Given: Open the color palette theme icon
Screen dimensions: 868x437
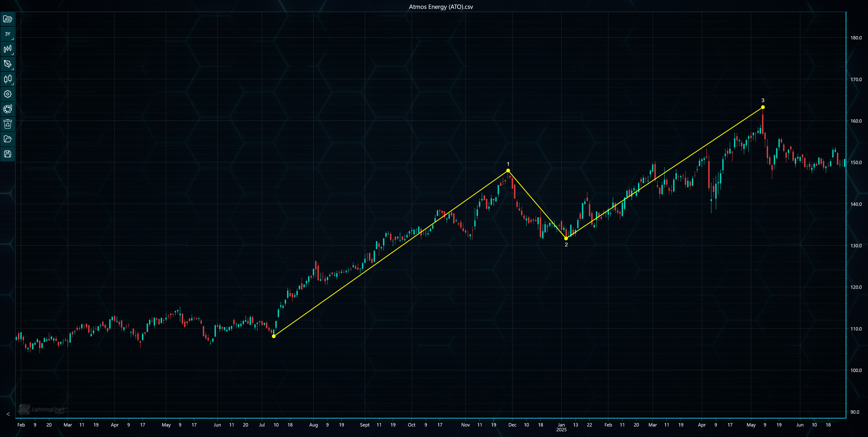Looking at the screenshot, I should pos(8,109).
